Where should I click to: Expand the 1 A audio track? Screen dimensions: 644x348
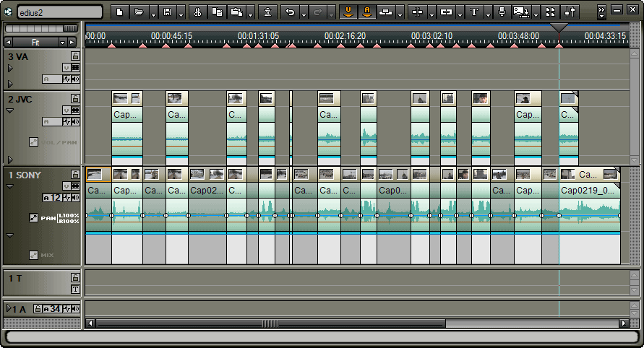9,309
